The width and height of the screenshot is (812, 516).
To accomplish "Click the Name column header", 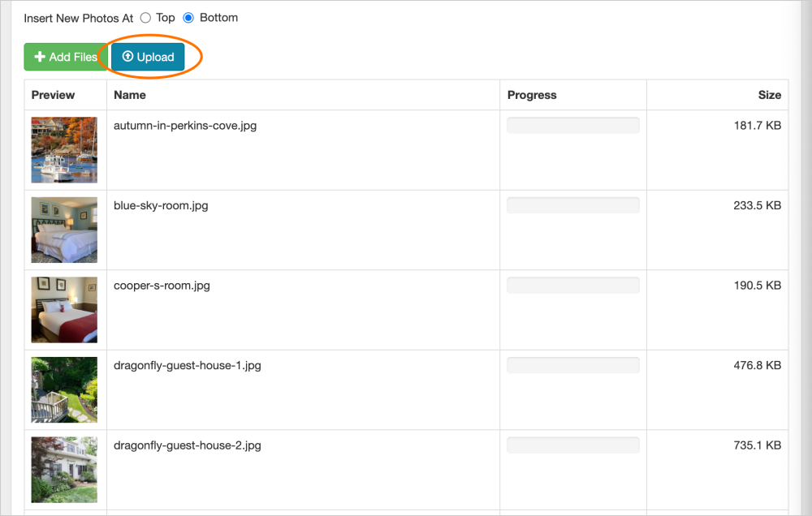I will [x=130, y=95].
